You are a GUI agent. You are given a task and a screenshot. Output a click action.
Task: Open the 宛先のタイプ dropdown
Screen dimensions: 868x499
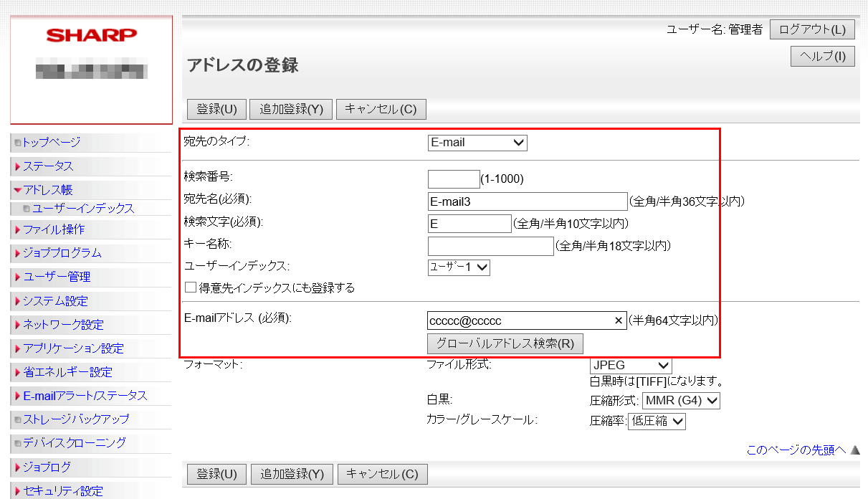[477, 143]
